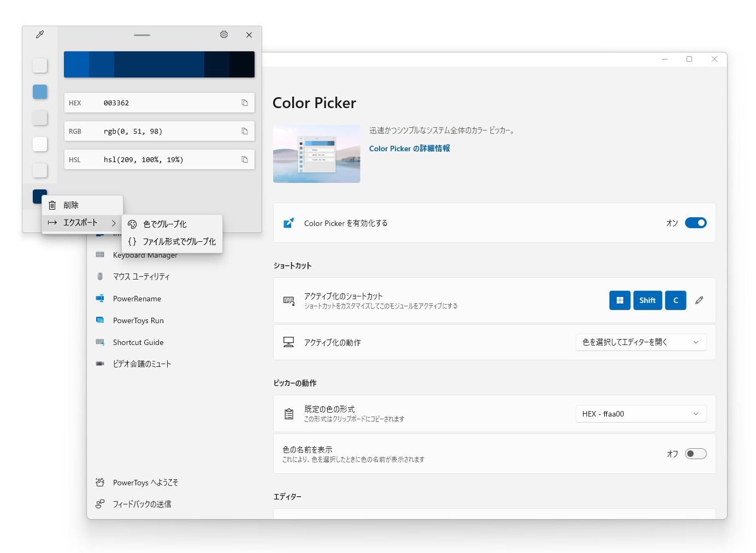756x553 pixels.
Task: Disable the Color Picker オン toggle
Action: pos(695,223)
